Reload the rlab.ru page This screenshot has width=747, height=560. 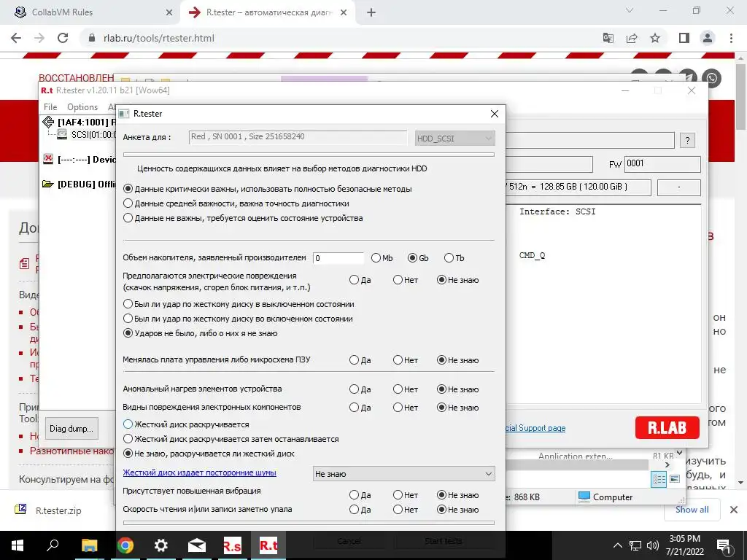tap(63, 38)
